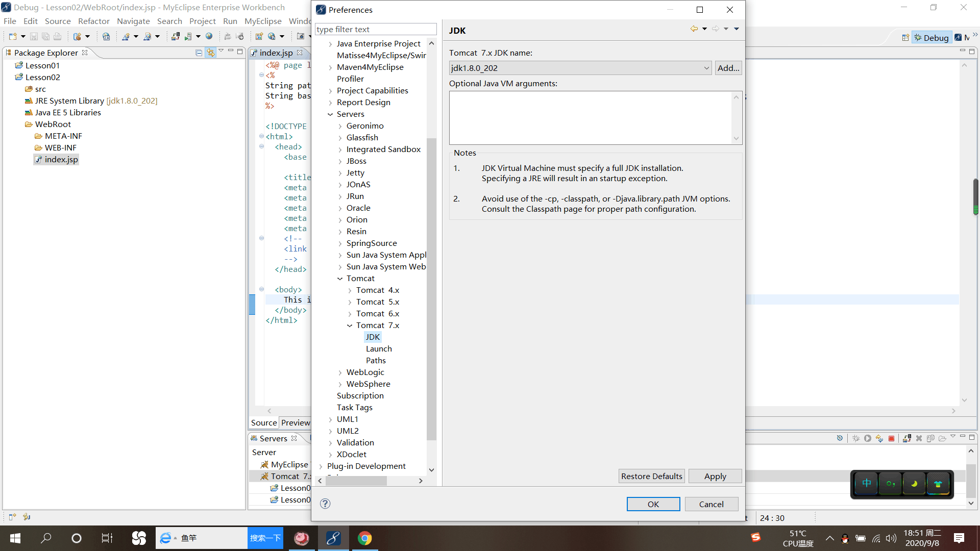The width and height of the screenshot is (980, 551).
Task: Open Chrome from the Windows taskbar
Action: 364,538
